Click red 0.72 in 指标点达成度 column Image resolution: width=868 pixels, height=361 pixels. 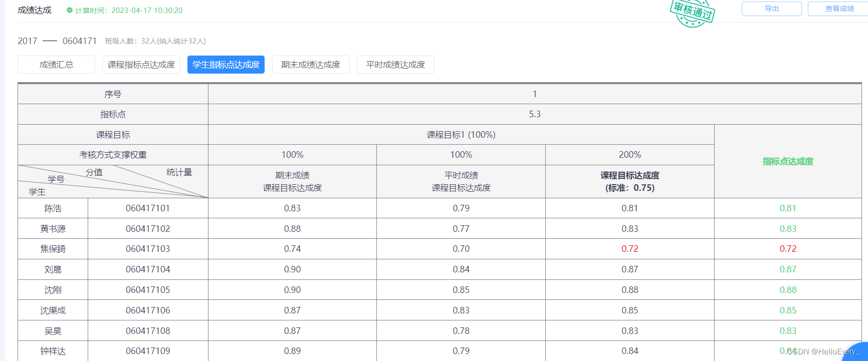tap(788, 249)
